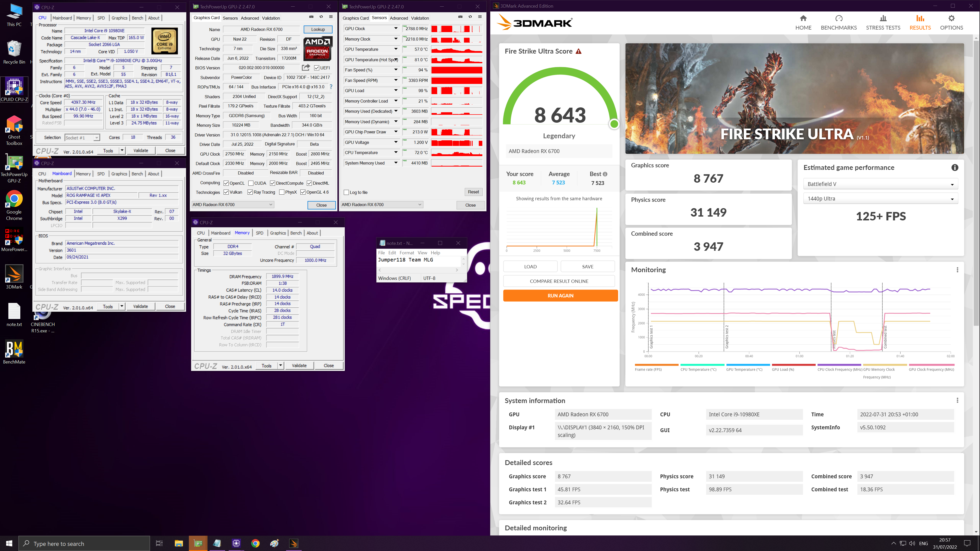This screenshot has width=980, height=551.
Task: Click the Windows Start button
Action: click(x=9, y=543)
